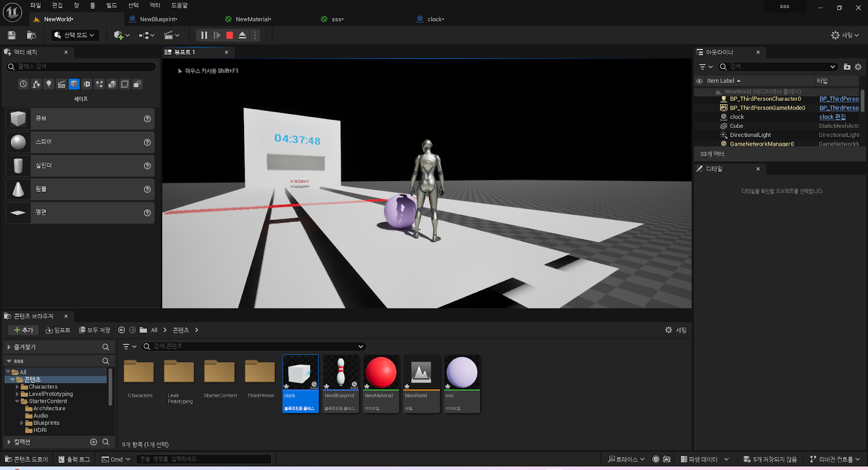Select the Lights category in Place Actors
Image resolution: width=868 pixels, height=470 pixels.
[49, 84]
